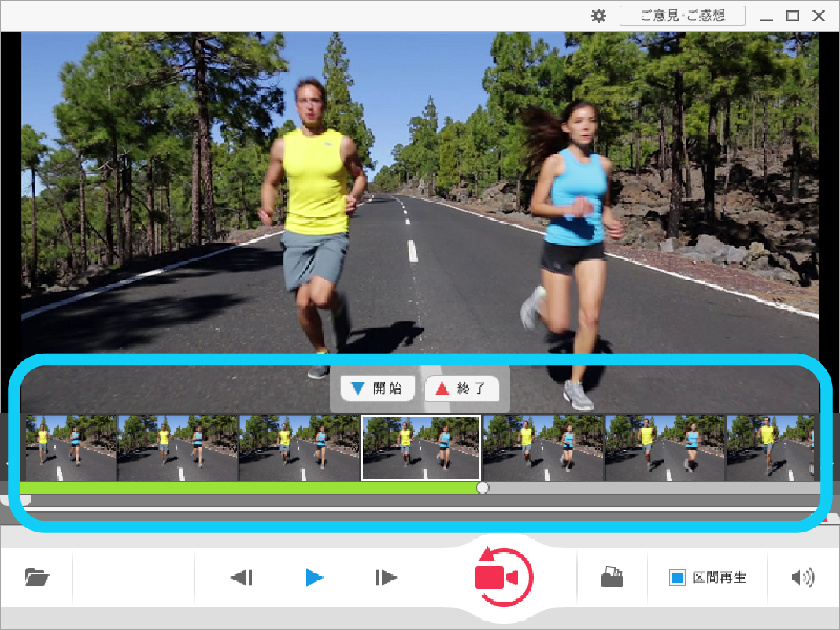
Task: Select the thumbnail right of the highlighted frame
Action: click(x=543, y=448)
